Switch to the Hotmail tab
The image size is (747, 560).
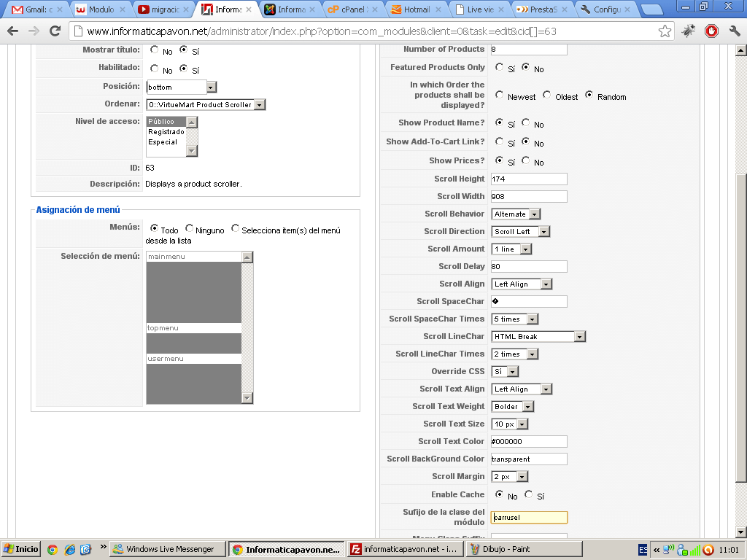point(415,9)
